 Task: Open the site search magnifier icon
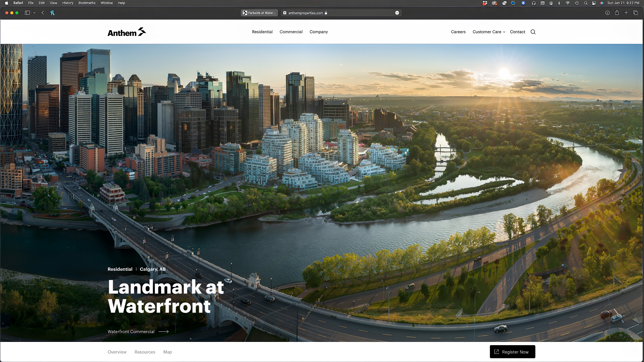coord(533,32)
